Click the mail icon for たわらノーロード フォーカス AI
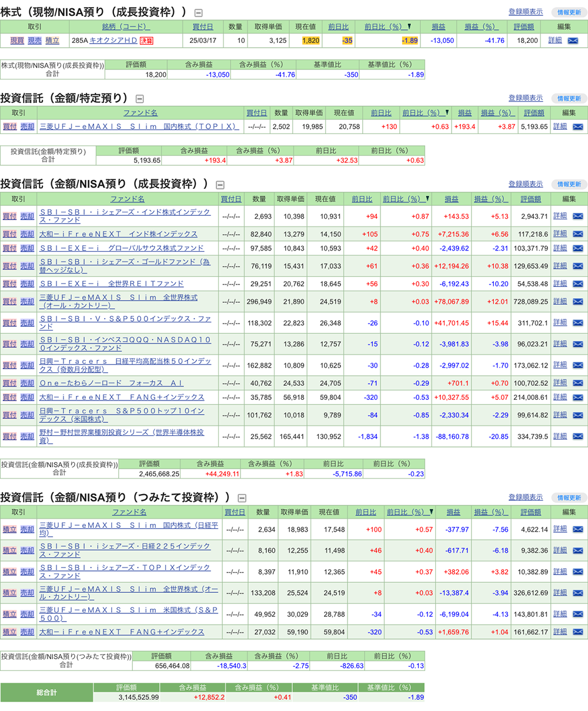Image resolution: width=588 pixels, height=711 pixels. pyautogui.click(x=577, y=383)
